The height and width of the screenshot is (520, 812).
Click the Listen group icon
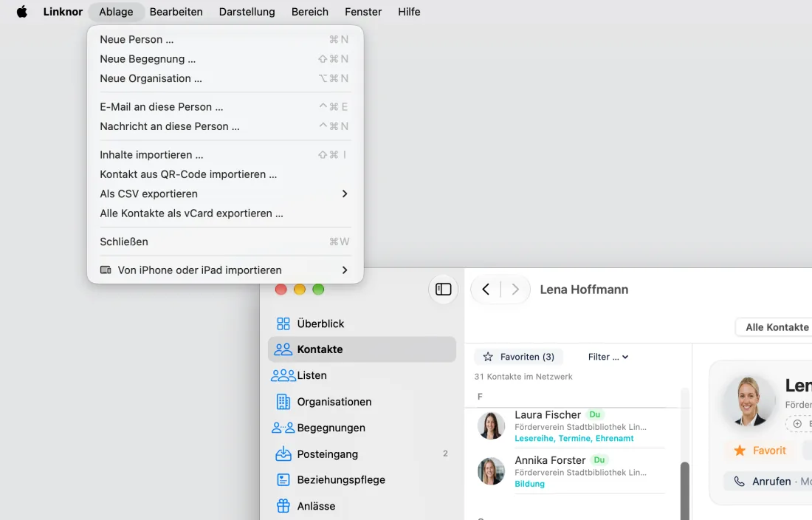tap(283, 375)
